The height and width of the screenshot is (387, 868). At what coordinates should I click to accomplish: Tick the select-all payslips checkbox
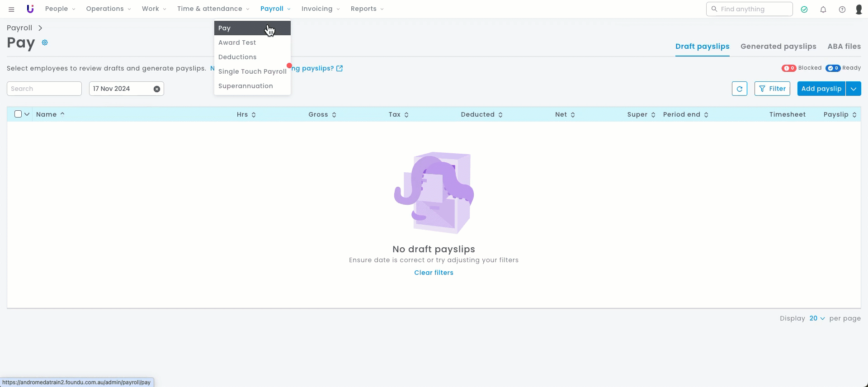point(18,114)
